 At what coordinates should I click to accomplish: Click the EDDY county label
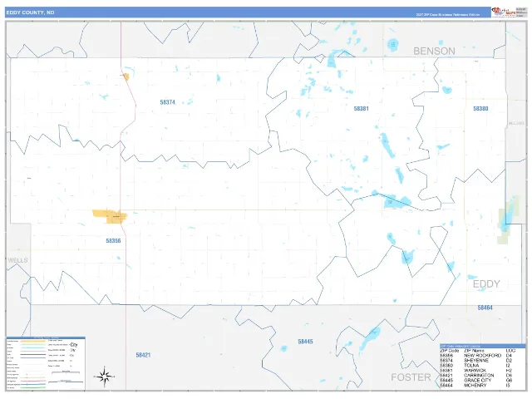point(486,284)
